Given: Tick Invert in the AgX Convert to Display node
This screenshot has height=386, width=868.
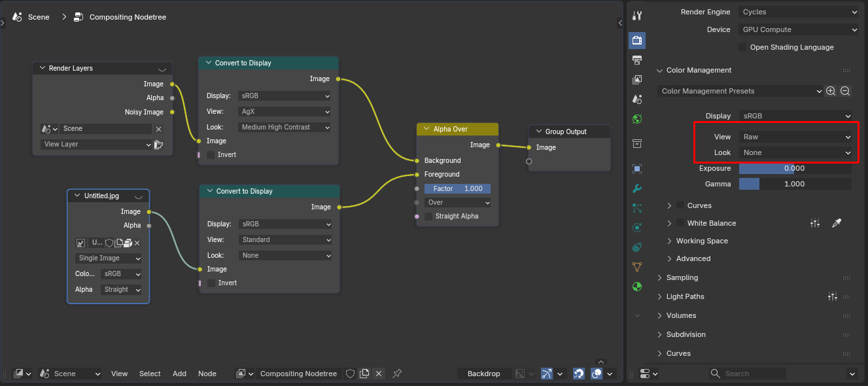Looking at the screenshot, I should (x=211, y=155).
